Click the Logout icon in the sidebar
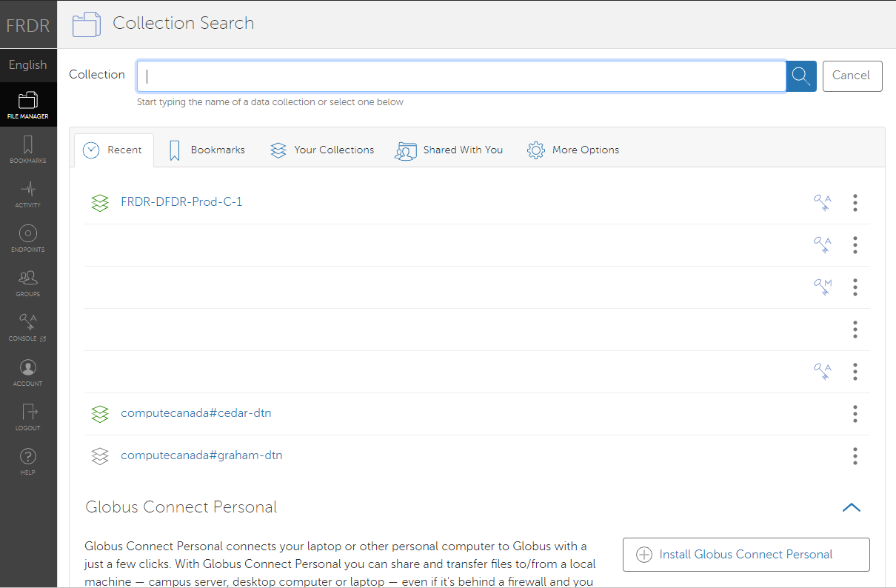The image size is (896, 588). [28, 416]
